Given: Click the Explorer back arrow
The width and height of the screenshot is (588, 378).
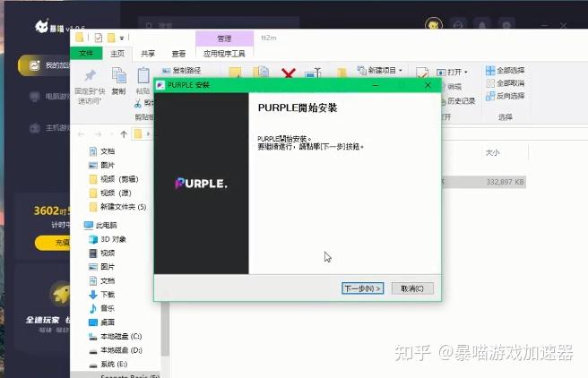Looking at the screenshot, I should point(81,134).
